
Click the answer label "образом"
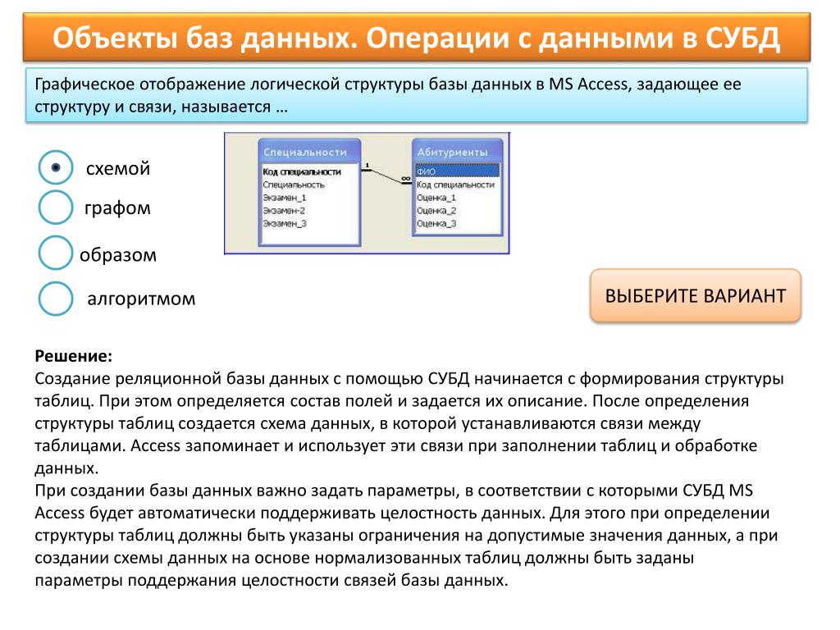[x=118, y=254]
